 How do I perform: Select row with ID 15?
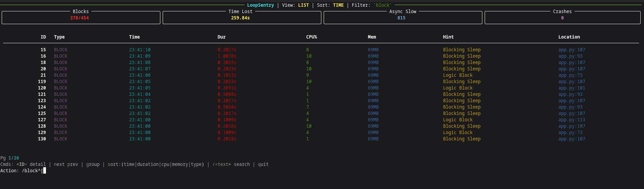[321, 50]
